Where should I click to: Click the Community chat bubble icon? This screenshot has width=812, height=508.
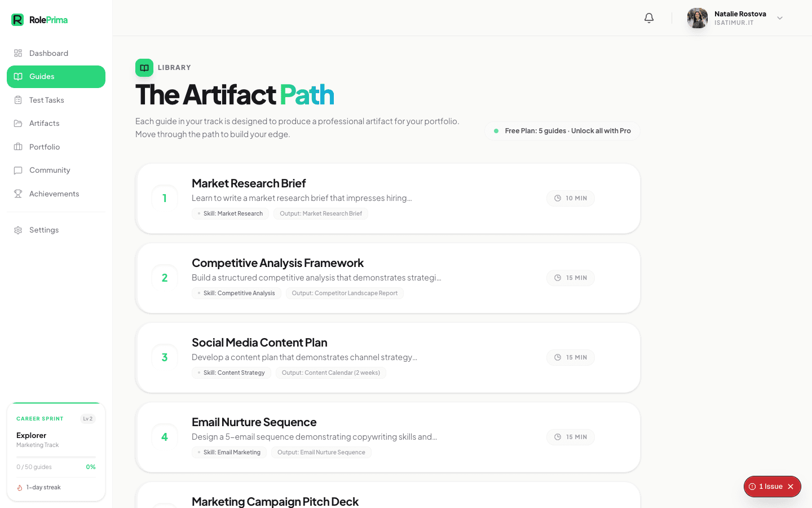tap(18, 170)
